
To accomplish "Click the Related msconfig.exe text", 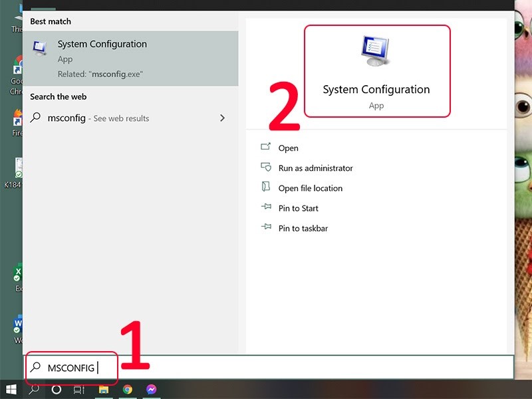I will [100, 74].
